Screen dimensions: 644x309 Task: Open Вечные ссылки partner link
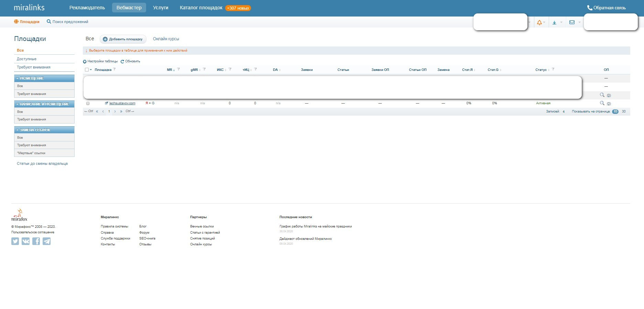tap(202, 226)
